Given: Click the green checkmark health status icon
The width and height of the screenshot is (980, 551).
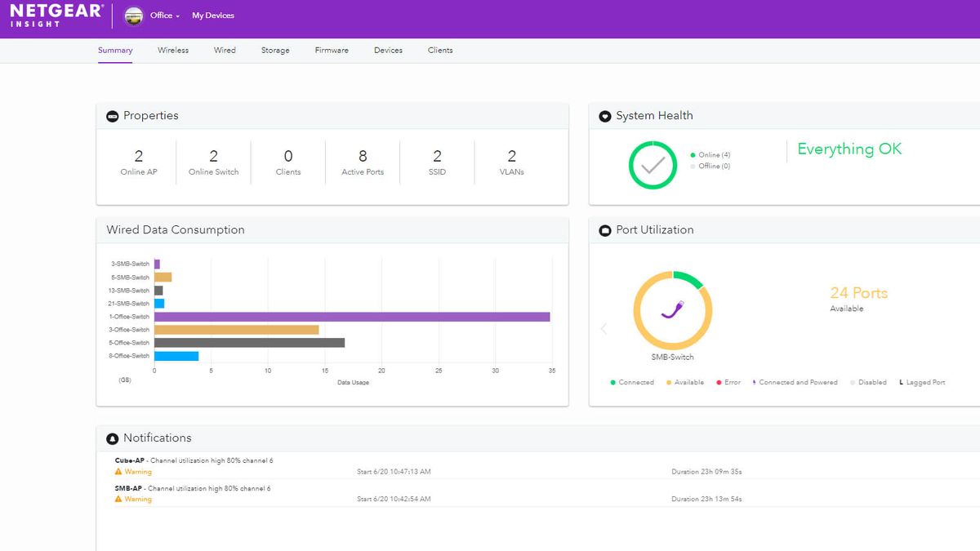Looking at the screenshot, I should click(653, 166).
